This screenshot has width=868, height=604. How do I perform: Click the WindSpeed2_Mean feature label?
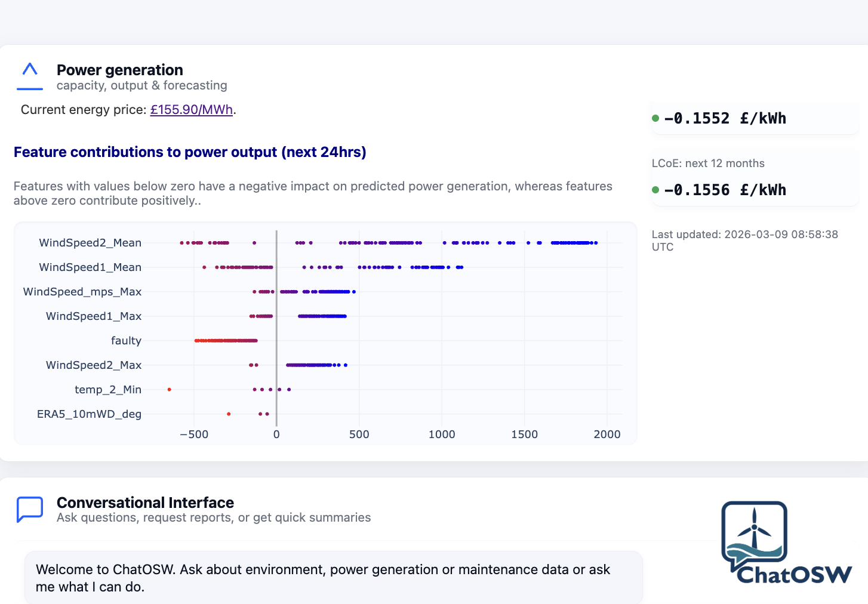tap(90, 243)
